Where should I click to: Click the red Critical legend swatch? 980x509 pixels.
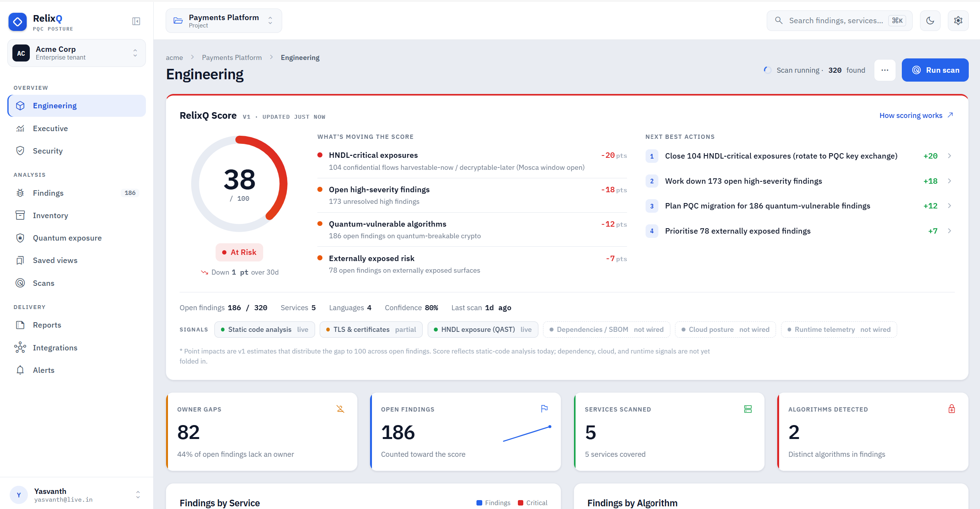coord(521,503)
